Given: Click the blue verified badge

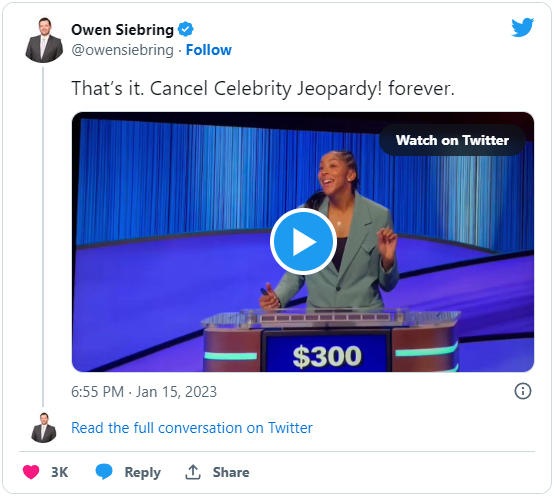Looking at the screenshot, I should 185,29.
